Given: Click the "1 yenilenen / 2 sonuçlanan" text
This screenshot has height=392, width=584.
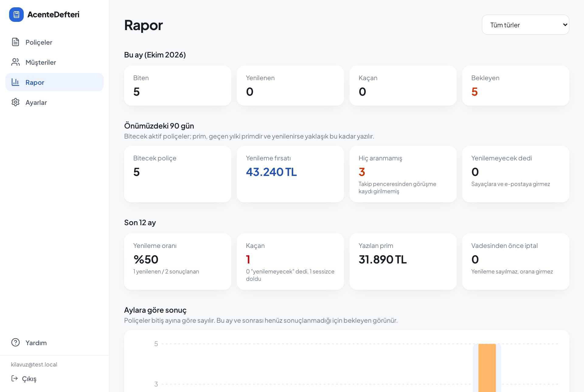Looking at the screenshot, I should (x=166, y=271).
